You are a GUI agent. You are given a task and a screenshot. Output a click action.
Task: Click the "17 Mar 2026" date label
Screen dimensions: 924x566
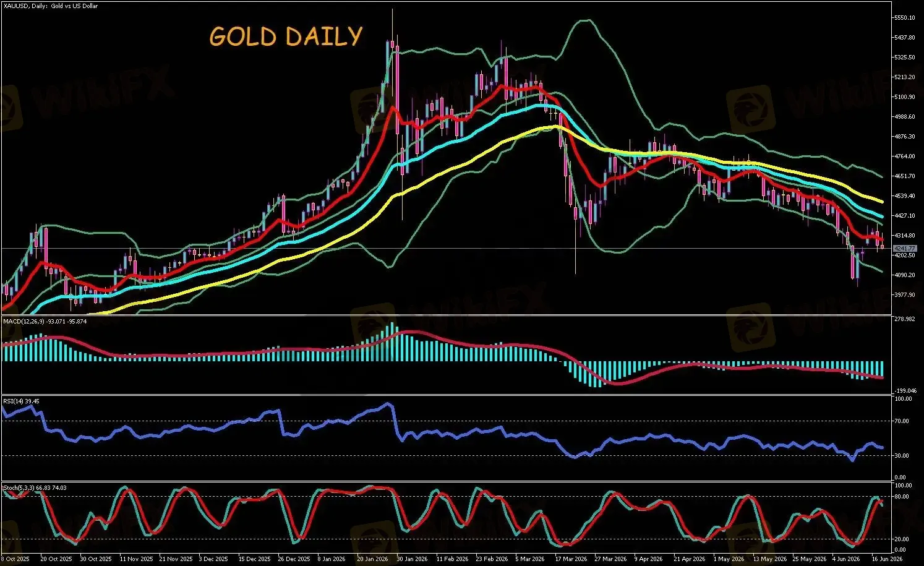click(x=571, y=559)
